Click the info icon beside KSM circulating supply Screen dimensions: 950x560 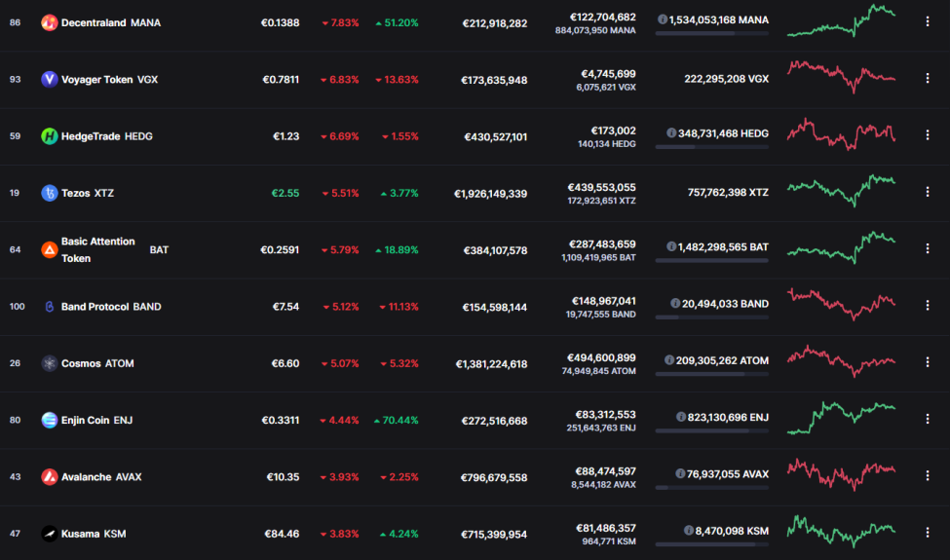689,531
